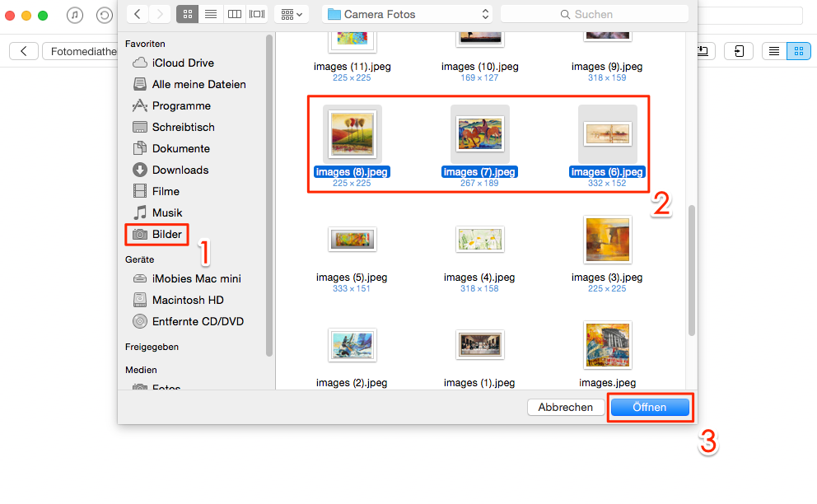Select Entfernte CD/DVD device
The width and height of the screenshot is (817, 504).
coord(196,321)
